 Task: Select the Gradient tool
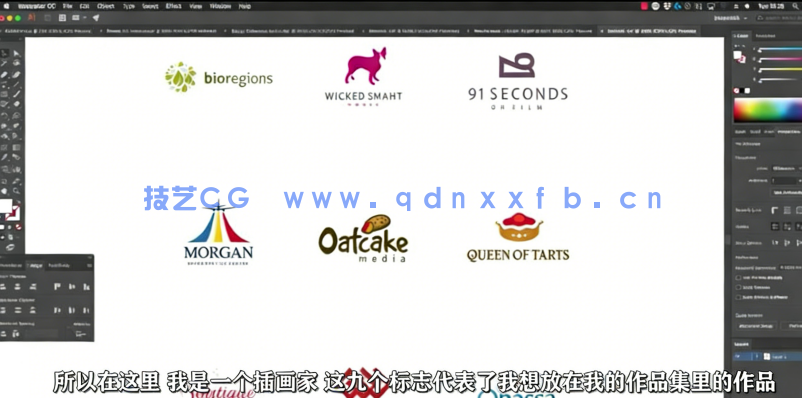point(16,147)
